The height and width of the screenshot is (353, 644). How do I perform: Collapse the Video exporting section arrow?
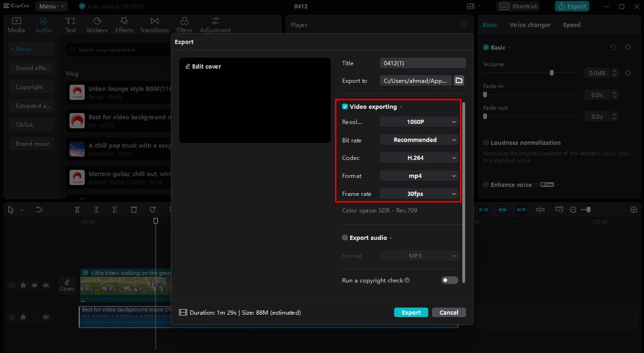401,107
